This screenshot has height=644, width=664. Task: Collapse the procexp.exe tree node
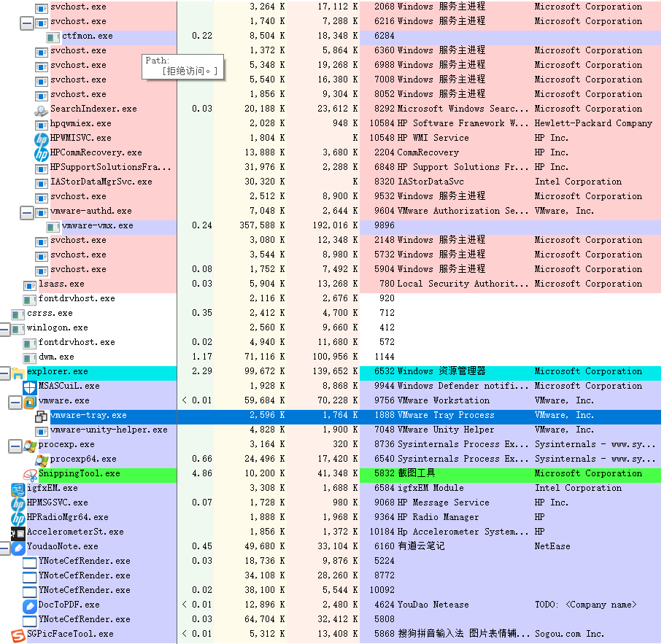(x=15, y=446)
